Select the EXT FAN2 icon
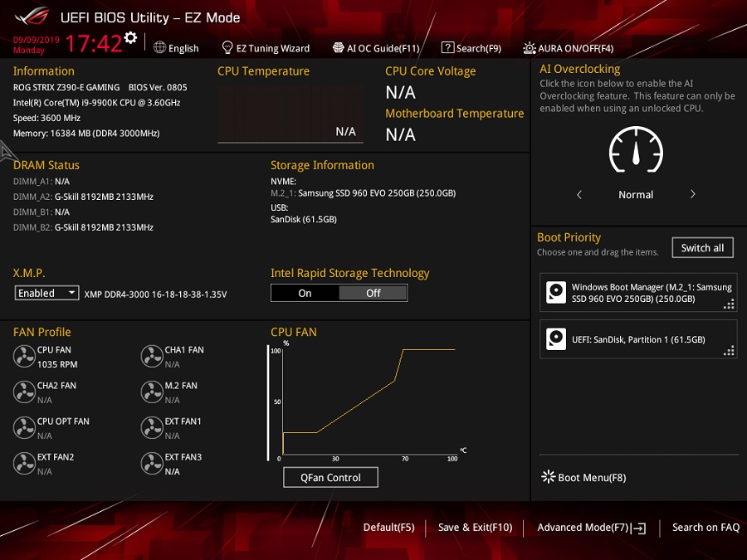 point(24,463)
